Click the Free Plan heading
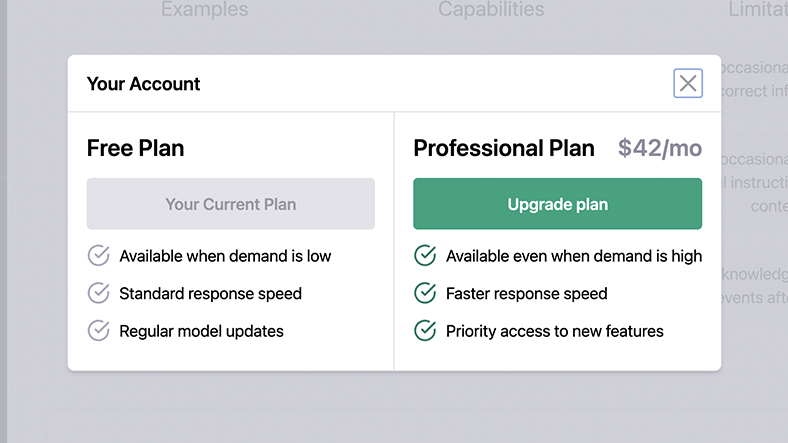The height and width of the screenshot is (443, 788). click(x=135, y=148)
